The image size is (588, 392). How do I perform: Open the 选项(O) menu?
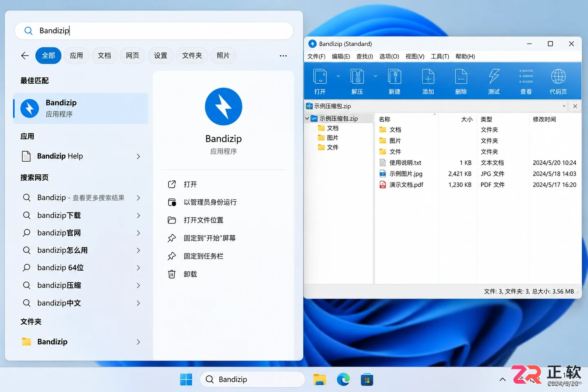tap(389, 56)
